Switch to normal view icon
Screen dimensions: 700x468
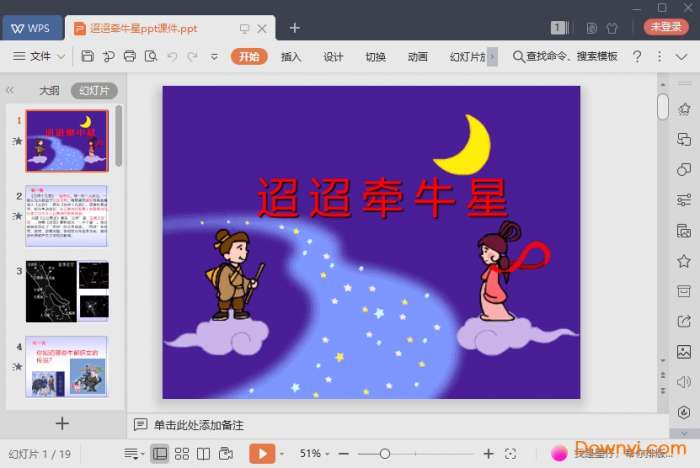[x=160, y=454]
